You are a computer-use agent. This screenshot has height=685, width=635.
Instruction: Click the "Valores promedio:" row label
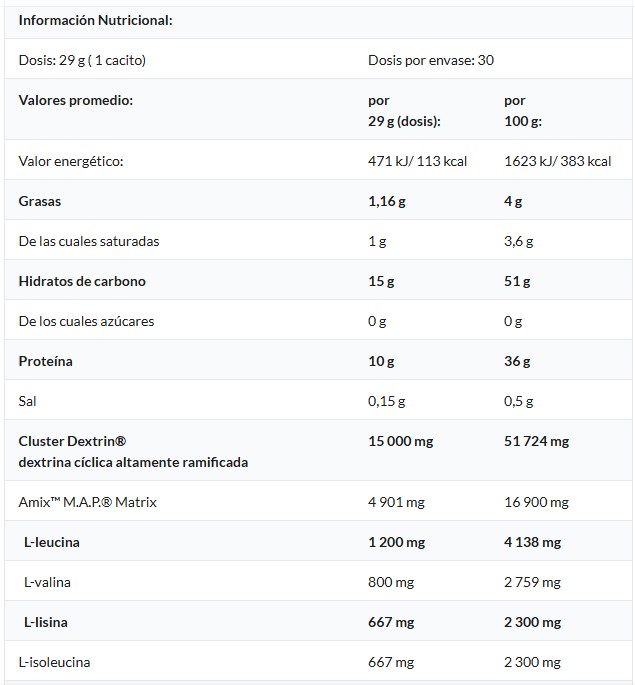click(x=75, y=101)
